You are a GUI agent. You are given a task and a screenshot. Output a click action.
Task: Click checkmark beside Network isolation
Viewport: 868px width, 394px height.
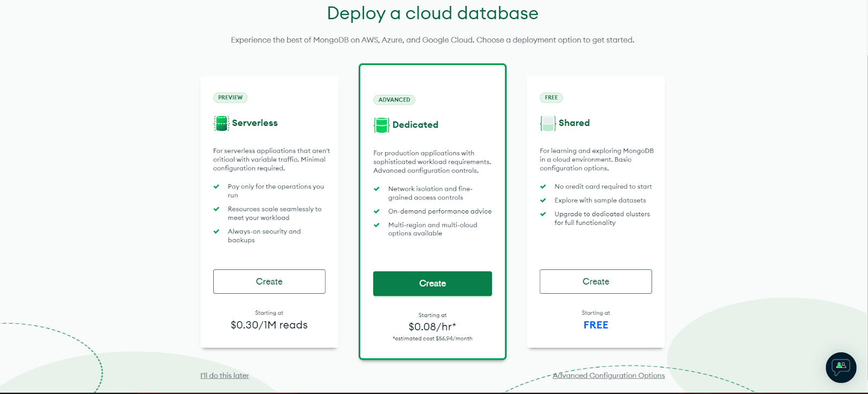tap(376, 189)
